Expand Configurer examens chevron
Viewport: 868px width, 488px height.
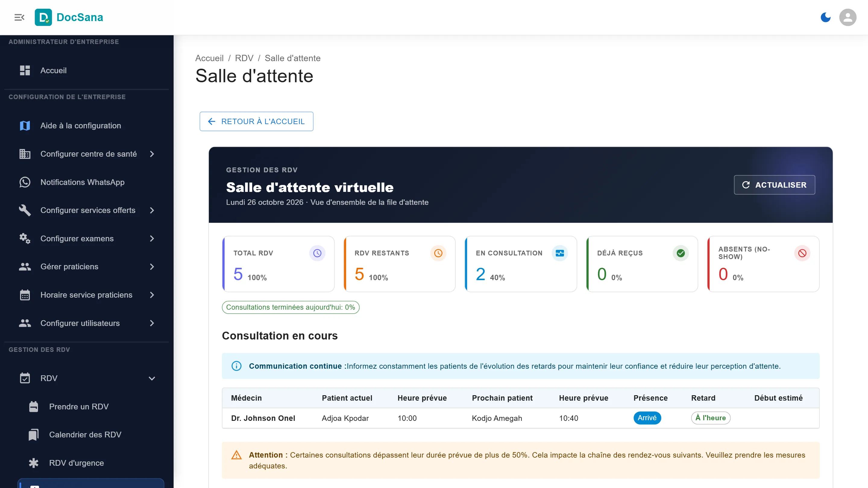152,239
